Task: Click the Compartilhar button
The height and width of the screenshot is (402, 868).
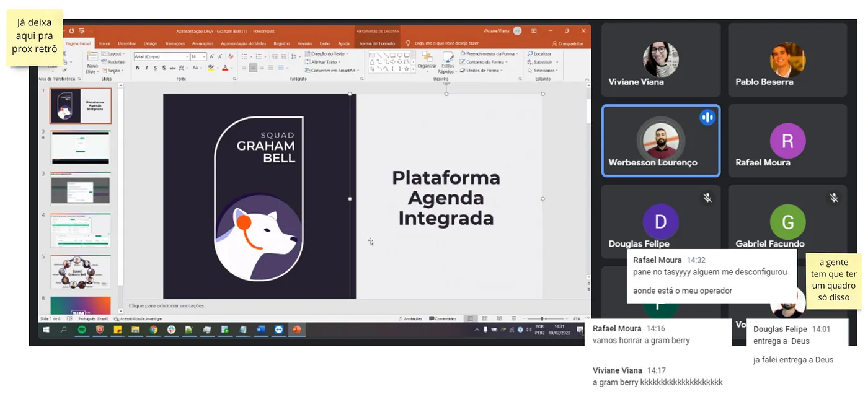Action: pos(568,44)
